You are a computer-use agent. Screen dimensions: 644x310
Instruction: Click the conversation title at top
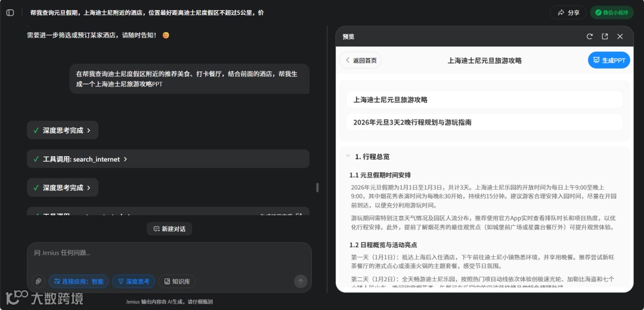point(147,13)
